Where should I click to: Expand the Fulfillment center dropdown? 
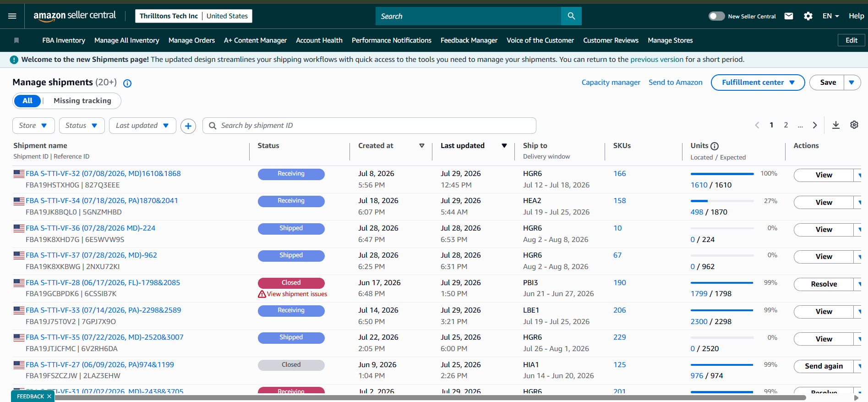[x=758, y=83]
